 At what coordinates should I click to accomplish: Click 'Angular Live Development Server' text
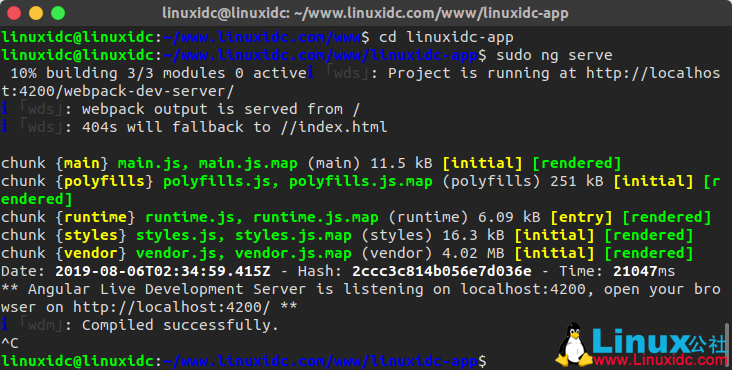[x=167, y=289]
